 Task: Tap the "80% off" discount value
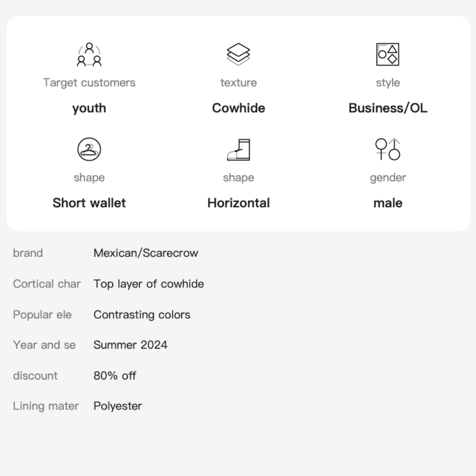click(x=115, y=376)
